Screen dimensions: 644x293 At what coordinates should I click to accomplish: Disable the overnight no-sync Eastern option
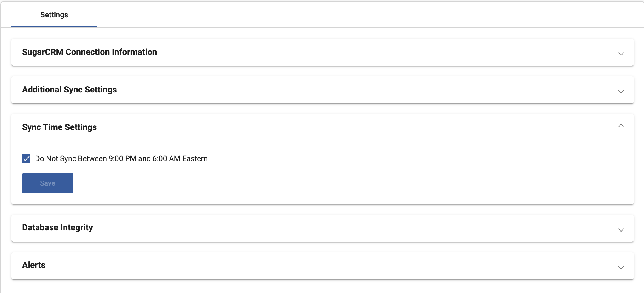26,158
